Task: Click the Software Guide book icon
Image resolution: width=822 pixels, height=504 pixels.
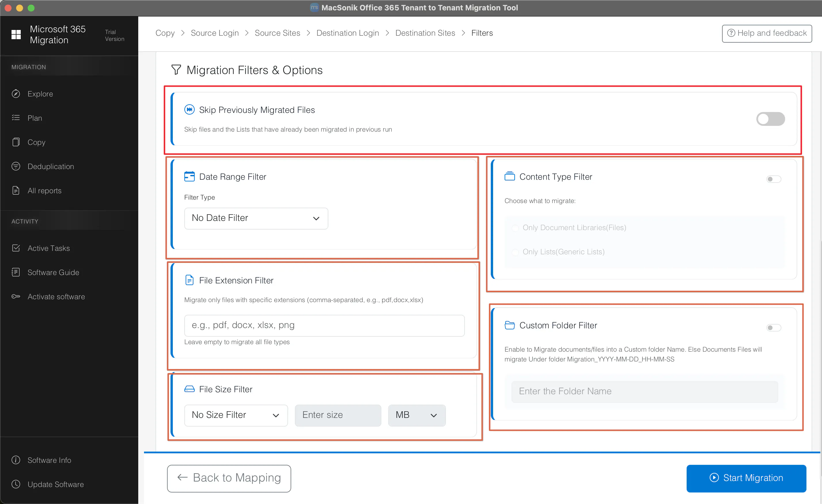Action: pyautogui.click(x=16, y=272)
